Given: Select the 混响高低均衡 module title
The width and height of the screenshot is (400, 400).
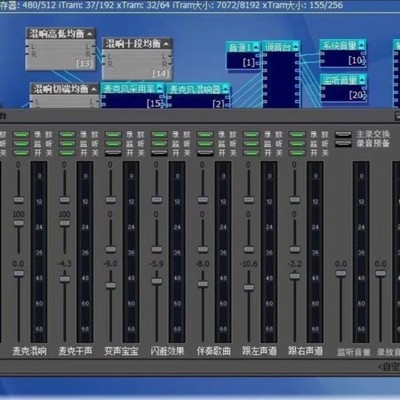Looking at the screenshot, I should click(x=56, y=34).
